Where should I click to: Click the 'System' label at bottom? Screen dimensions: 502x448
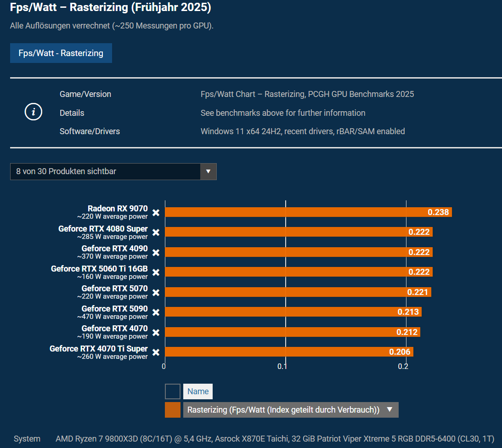pos(27,439)
